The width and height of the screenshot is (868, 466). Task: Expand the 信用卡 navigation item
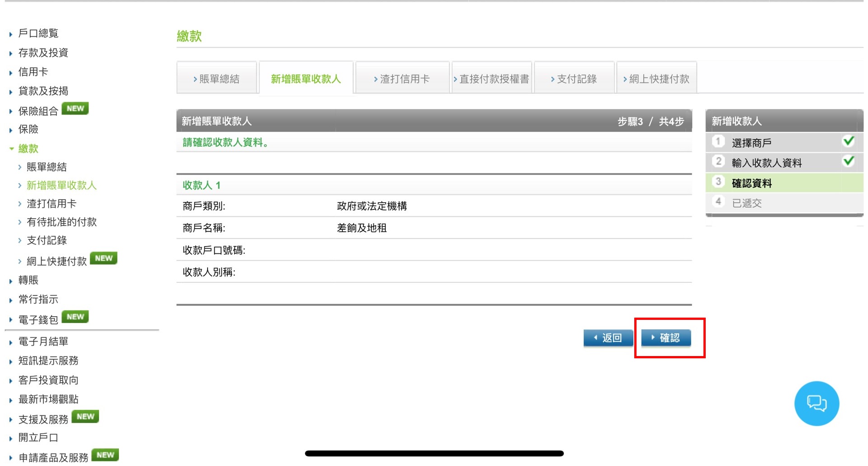(x=32, y=71)
